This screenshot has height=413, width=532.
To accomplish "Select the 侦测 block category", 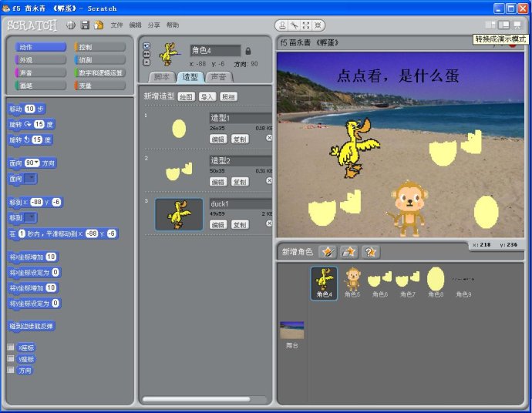I will pos(100,59).
